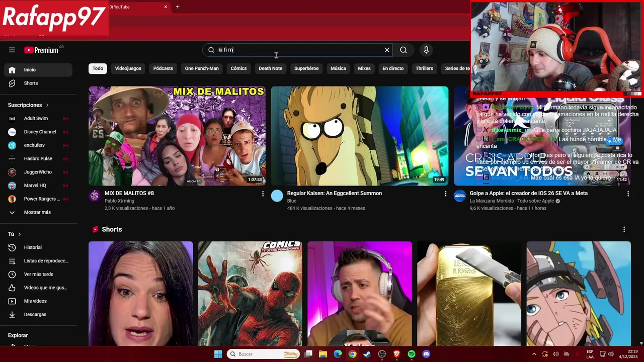Open more options for Golpe a Apple video
Image resolution: width=644 pixels, height=362 pixels.
628,194
